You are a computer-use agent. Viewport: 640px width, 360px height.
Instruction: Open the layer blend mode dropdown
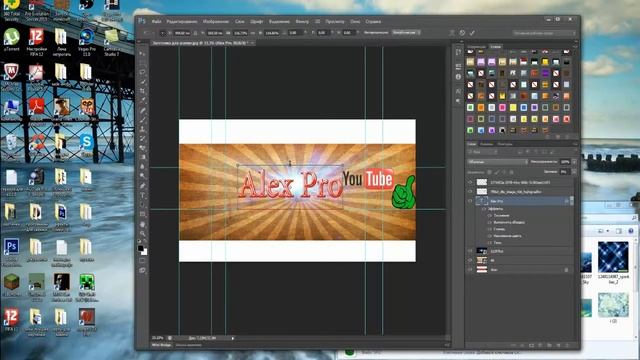[498, 162]
